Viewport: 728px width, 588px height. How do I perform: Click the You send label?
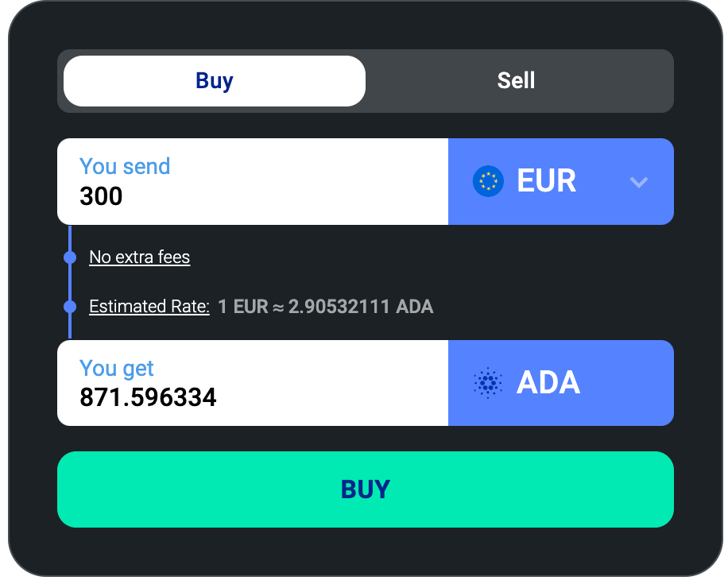[x=125, y=166]
